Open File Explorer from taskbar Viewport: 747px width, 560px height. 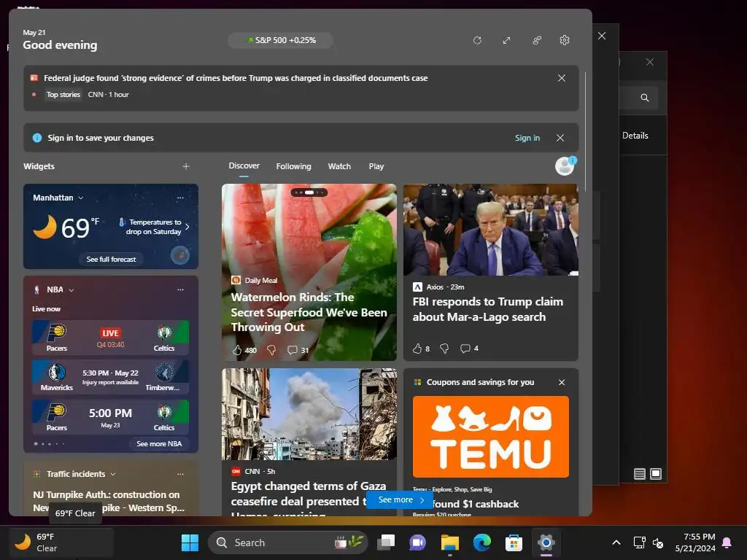click(x=449, y=542)
